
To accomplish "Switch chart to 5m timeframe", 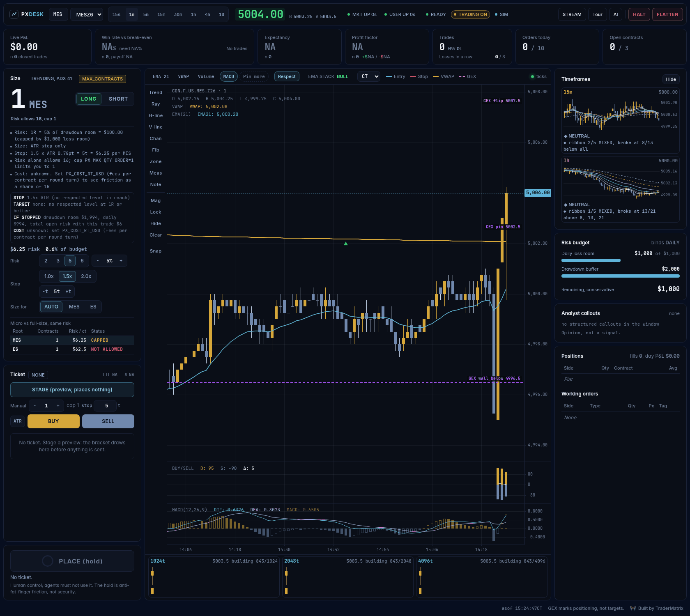I will 146,14.
